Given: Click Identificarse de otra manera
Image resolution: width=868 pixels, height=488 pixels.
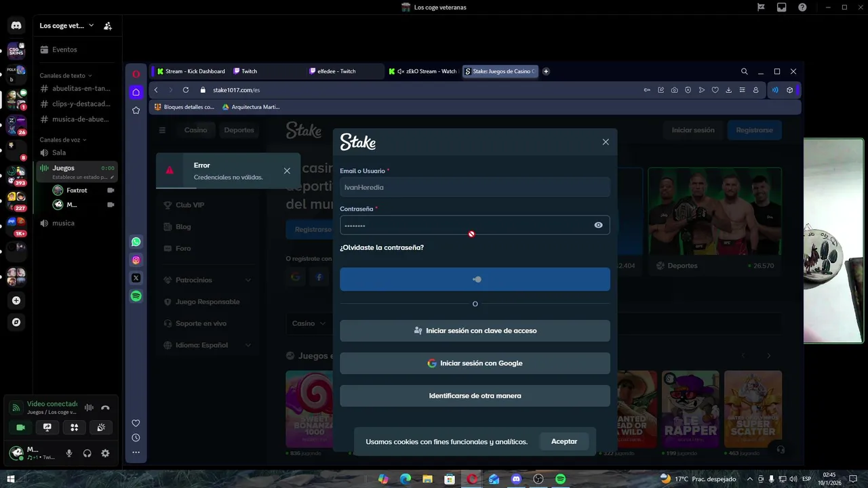Looking at the screenshot, I should tap(475, 396).
